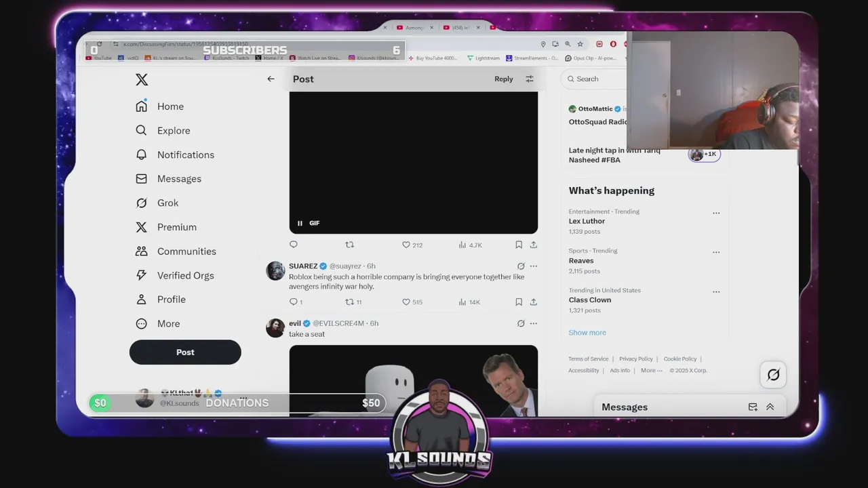Click the X logo in the sidebar
The image size is (868, 488).
point(142,80)
